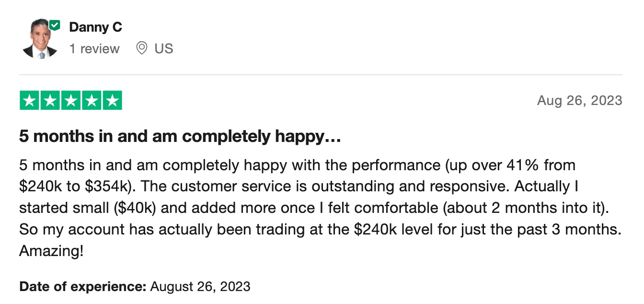
Task: Click "The customer service is outstanding" sentence
Action: (274, 187)
